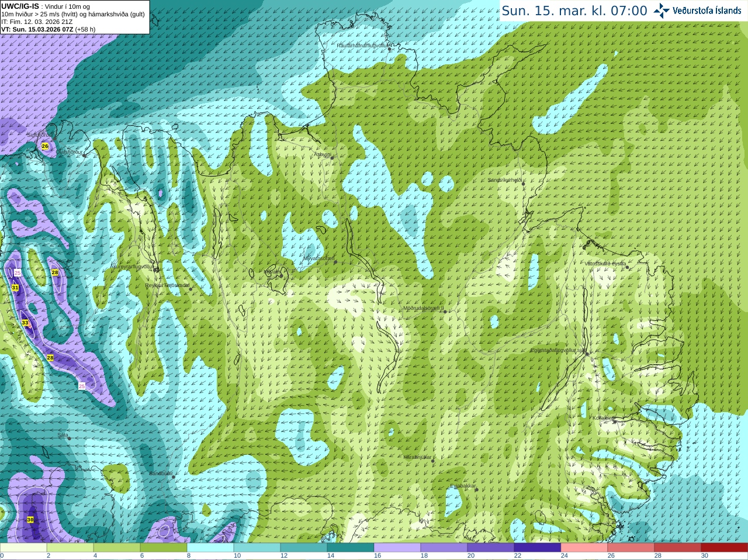
Task: Pick the 24–26 m/s light pink legend swatch
Action: point(584,548)
